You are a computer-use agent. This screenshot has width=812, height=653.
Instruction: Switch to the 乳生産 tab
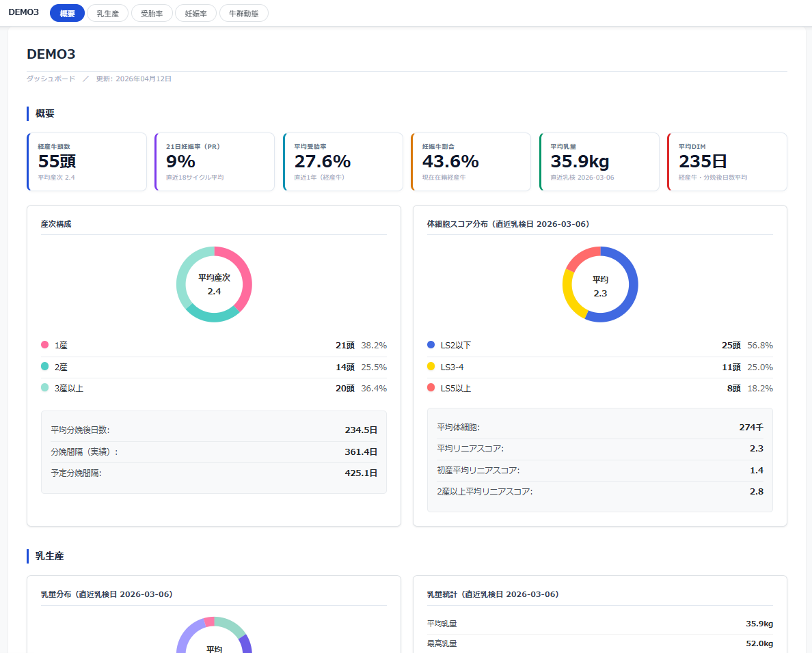pyautogui.click(x=108, y=14)
